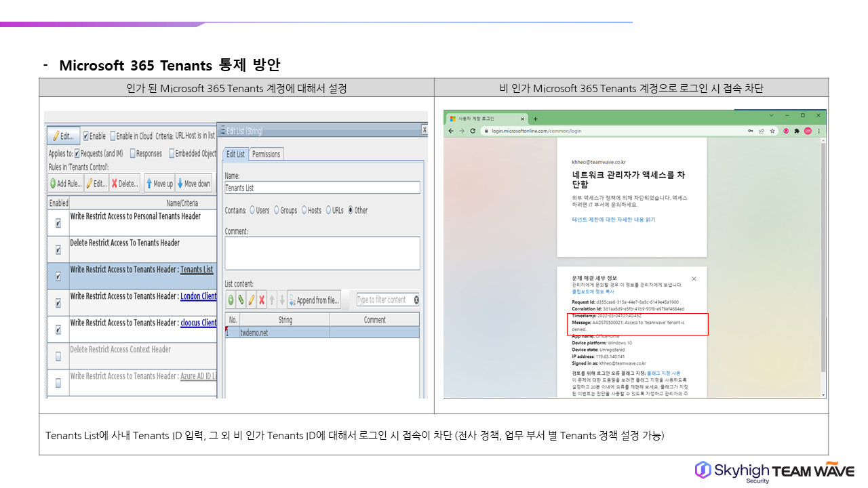Image resolution: width=868 pixels, height=488 pixels.
Task: Reload the Microsoft login page in browser
Action: [x=473, y=131]
